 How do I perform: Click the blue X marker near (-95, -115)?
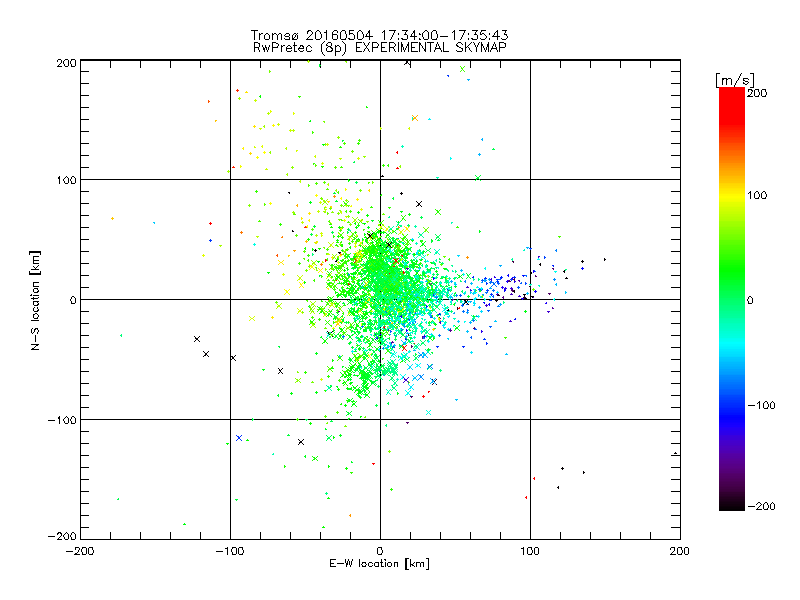tap(239, 438)
